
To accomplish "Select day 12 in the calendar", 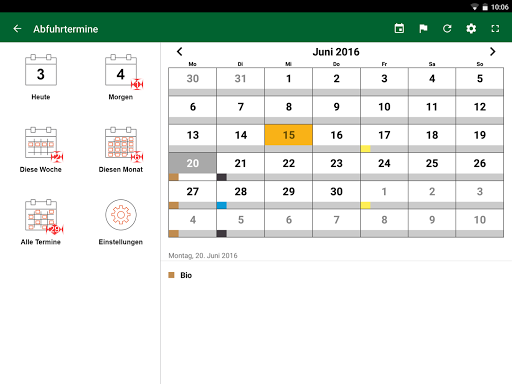I will coord(480,110).
